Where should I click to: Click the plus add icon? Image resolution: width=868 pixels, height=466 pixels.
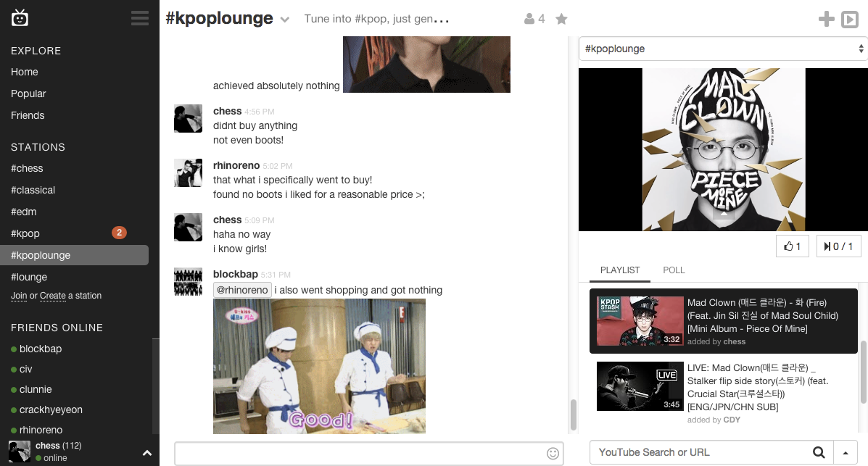(827, 19)
